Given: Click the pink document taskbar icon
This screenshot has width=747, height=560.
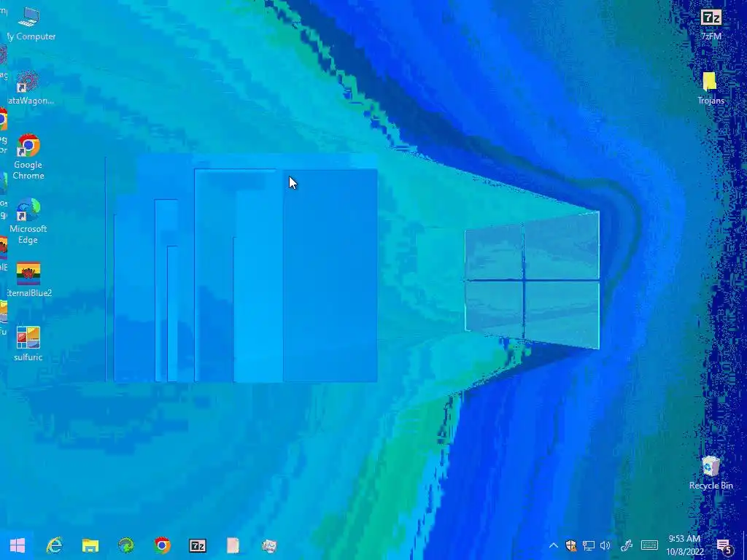Looking at the screenshot, I should point(233,545).
